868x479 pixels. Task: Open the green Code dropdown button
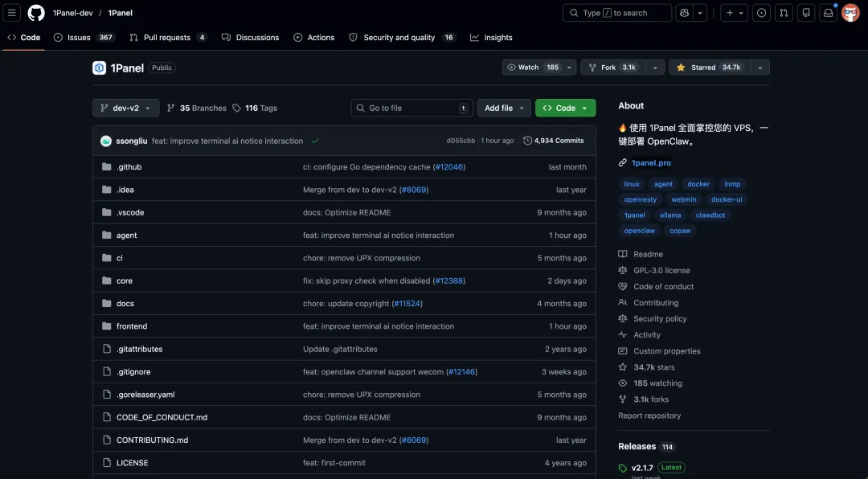(x=565, y=108)
